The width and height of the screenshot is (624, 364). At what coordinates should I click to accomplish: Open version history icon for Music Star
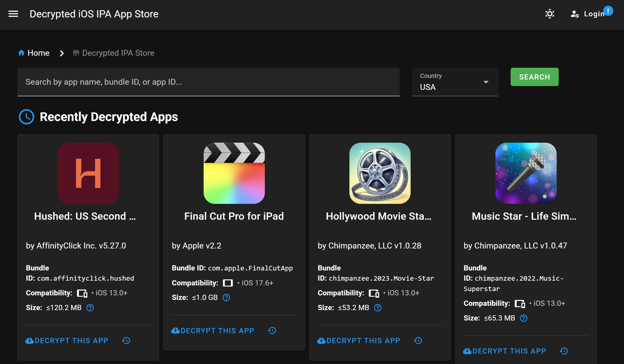tap(564, 351)
